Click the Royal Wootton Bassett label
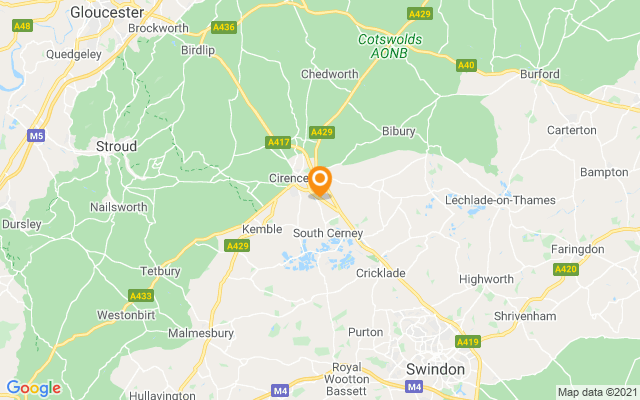This screenshot has height=400, width=640. coord(347,379)
